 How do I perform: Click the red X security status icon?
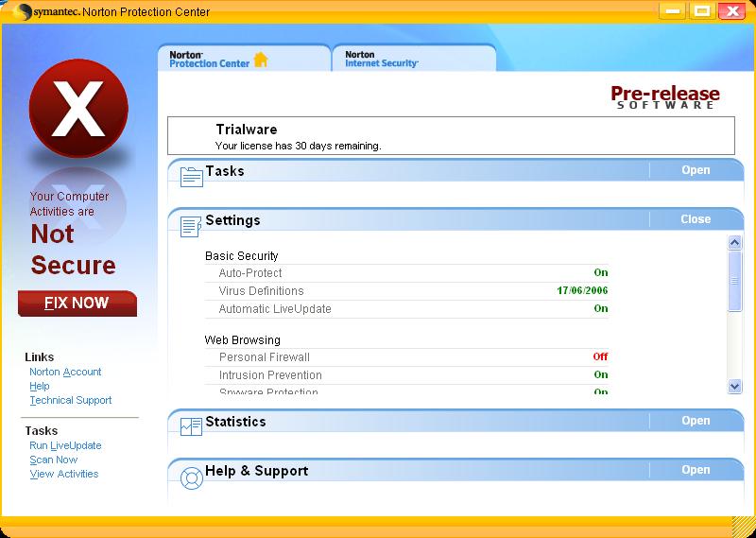click(x=78, y=108)
